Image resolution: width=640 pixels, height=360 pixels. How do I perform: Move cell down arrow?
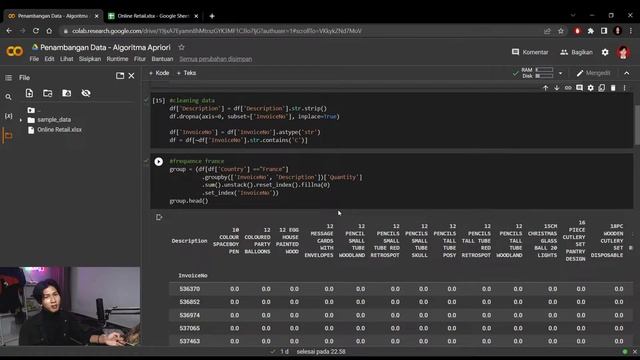(x=557, y=88)
